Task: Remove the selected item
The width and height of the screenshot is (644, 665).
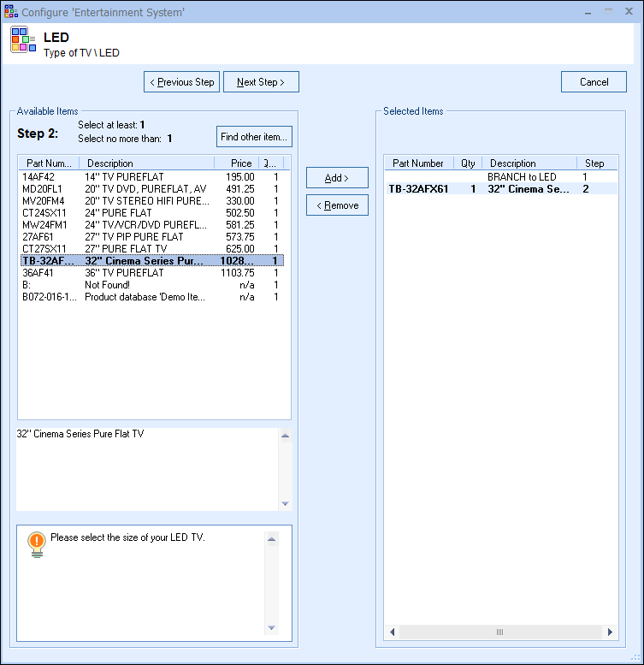Action: click(x=337, y=205)
